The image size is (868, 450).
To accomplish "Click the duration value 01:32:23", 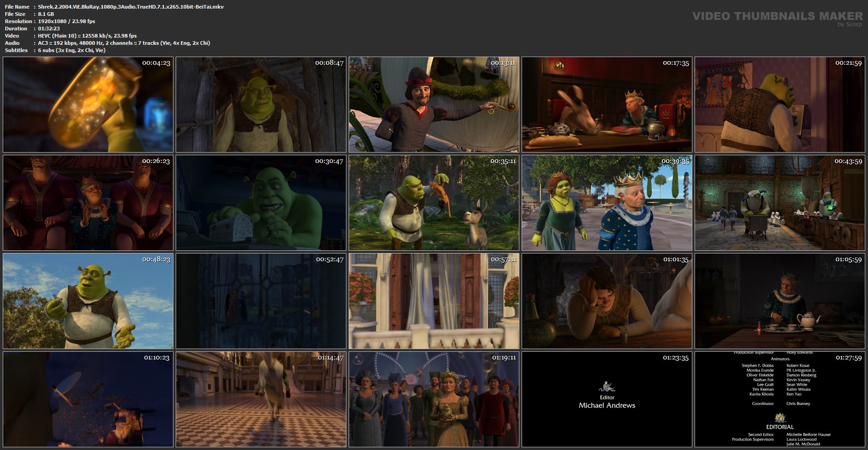I will (49, 29).
